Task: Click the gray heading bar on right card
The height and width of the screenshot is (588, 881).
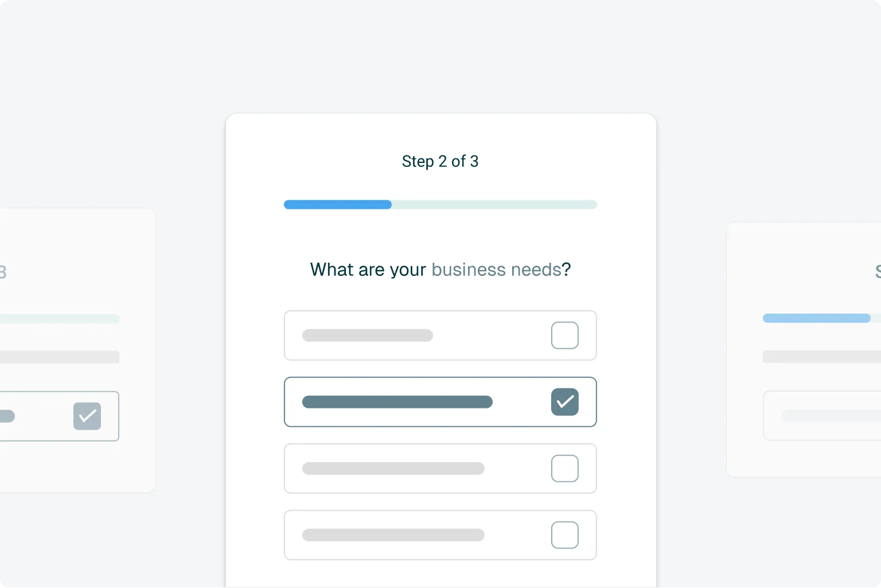Action: tap(821, 357)
